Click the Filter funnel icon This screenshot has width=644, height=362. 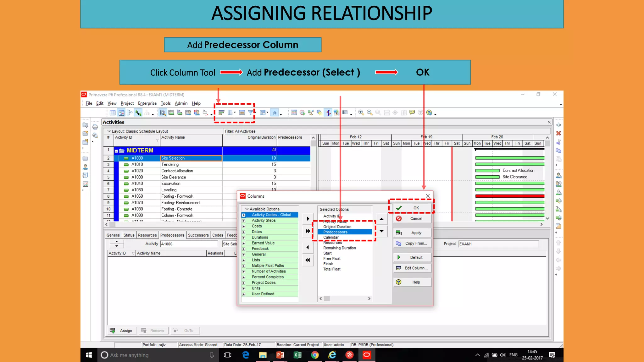(x=250, y=112)
